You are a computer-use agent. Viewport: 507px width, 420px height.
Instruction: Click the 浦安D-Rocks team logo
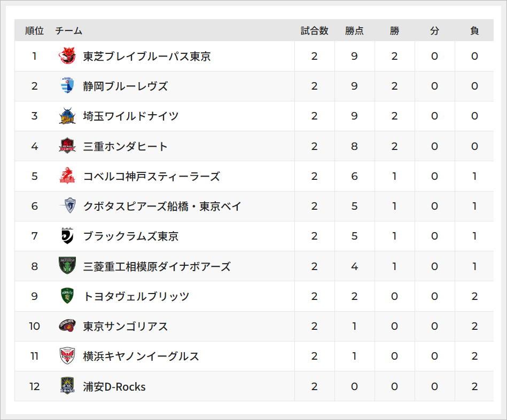pyautogui.click(x=67, y=386)
